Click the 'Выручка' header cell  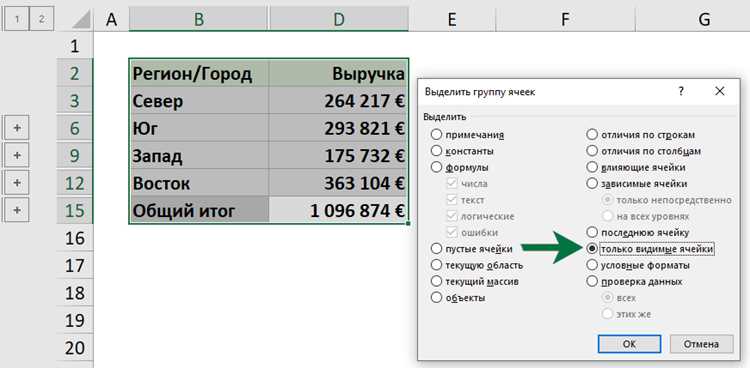point(339,73)
